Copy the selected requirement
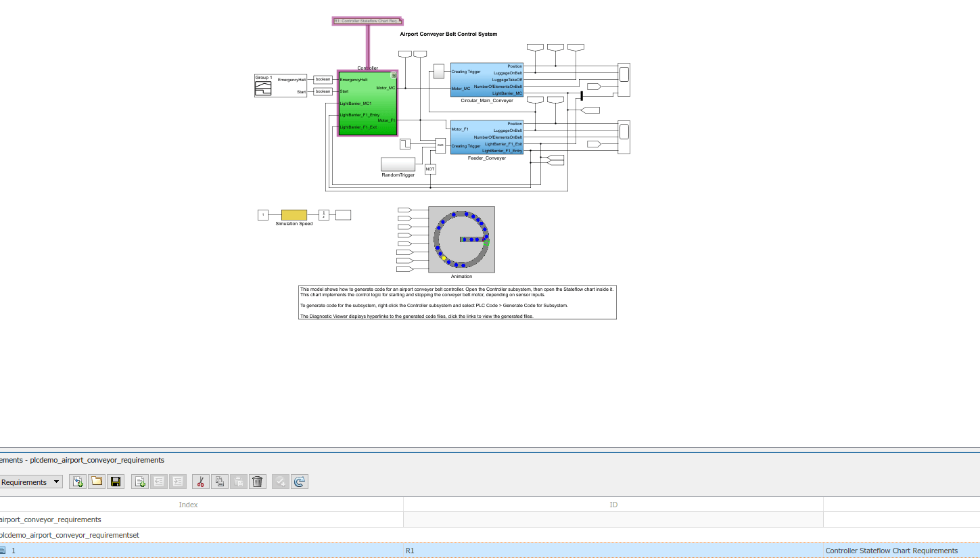The image size is (980, 558). tap(219, 482)
